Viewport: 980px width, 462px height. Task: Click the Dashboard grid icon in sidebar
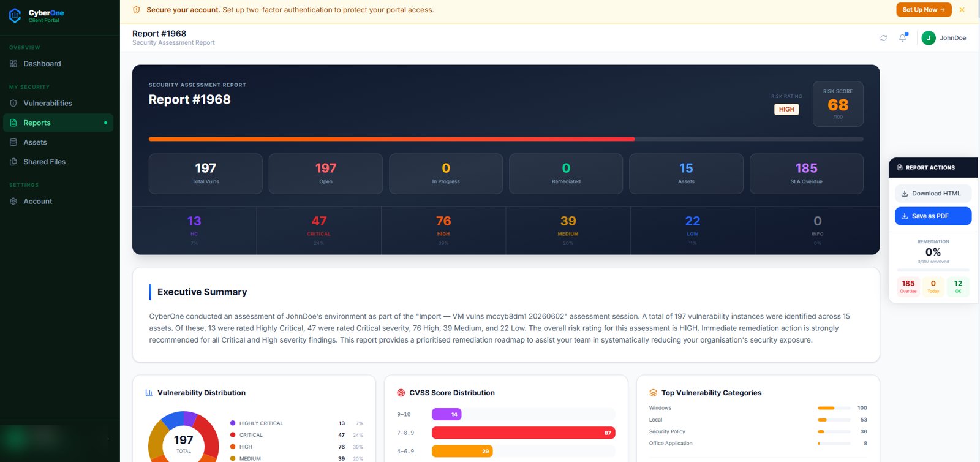13,64
